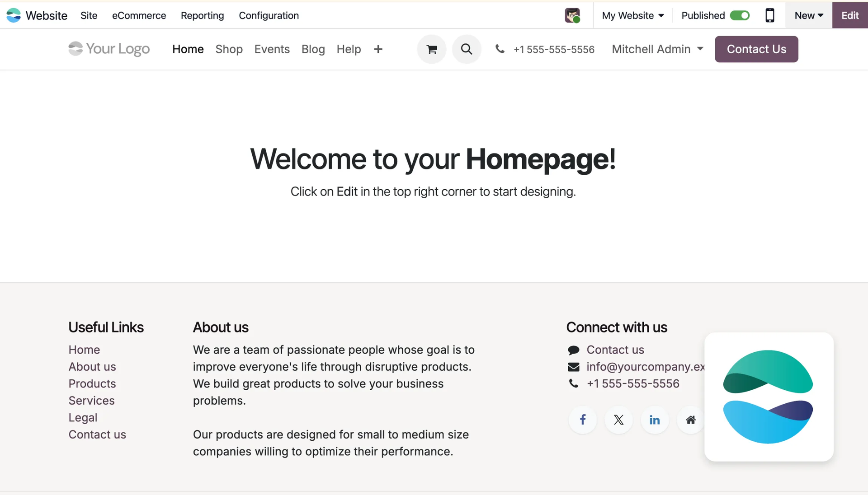This screenshot has width=868, height=495.
Task: Open the shopping cart icon
Action: point(432,49)
